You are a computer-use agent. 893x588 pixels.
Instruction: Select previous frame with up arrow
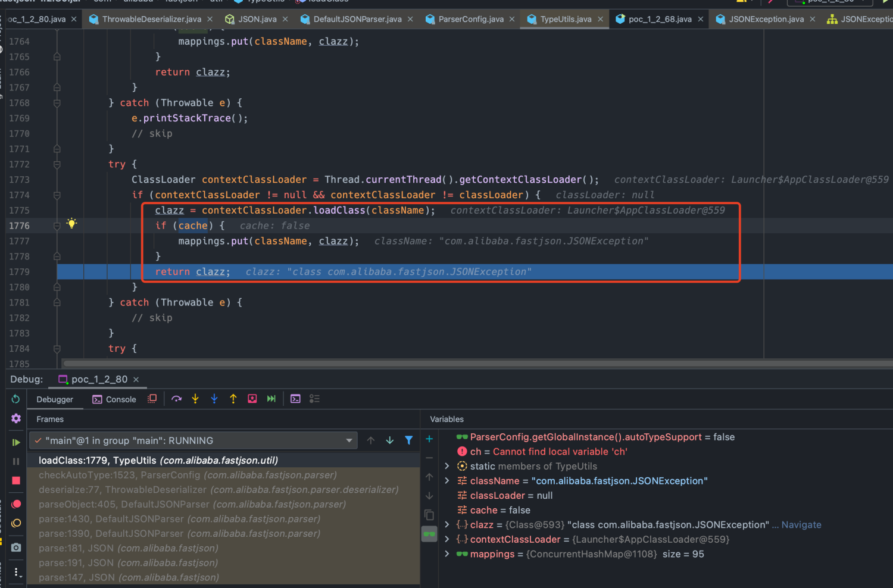371,440
